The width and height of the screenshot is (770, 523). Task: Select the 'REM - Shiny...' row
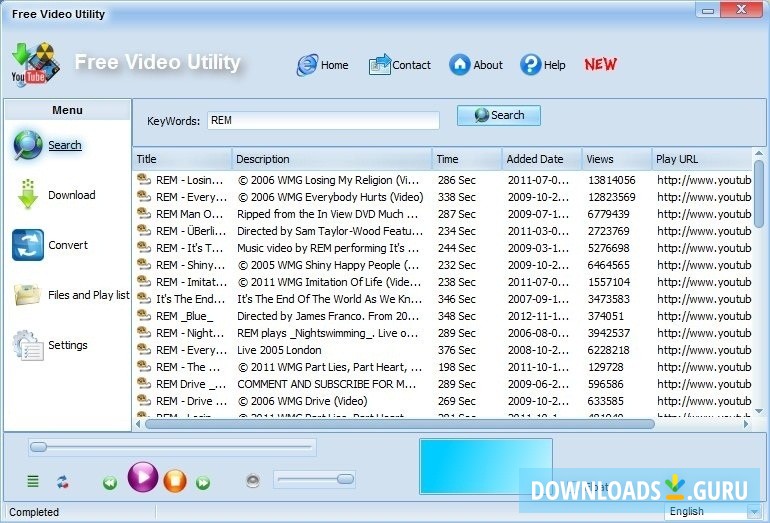[x=444, y=265]
